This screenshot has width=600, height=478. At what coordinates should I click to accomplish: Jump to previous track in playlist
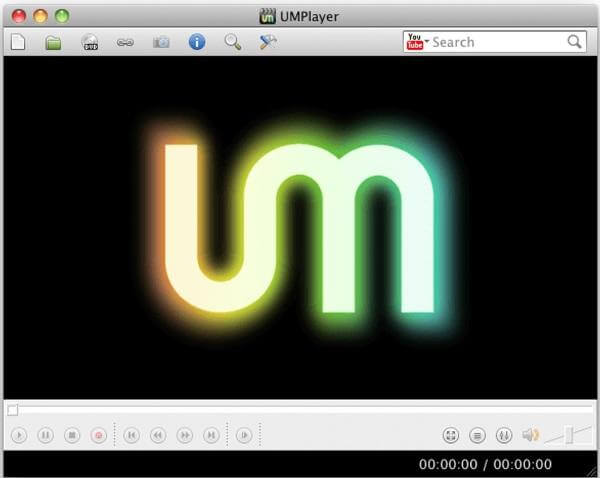click(x=132, y=435)
